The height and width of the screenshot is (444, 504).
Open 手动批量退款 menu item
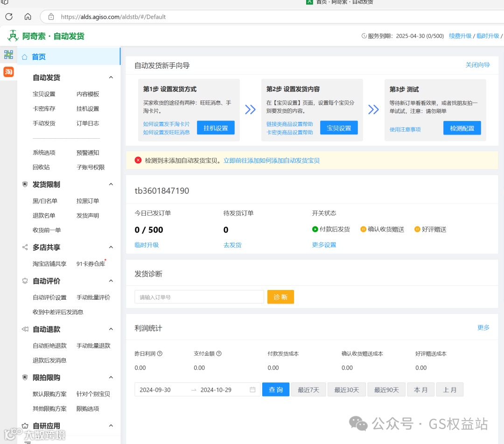pos(93,345)
